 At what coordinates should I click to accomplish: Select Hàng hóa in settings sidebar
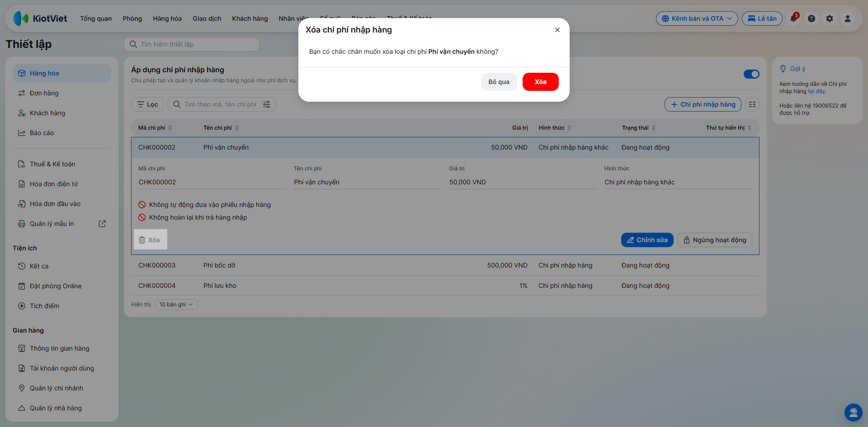coord(62,73)
